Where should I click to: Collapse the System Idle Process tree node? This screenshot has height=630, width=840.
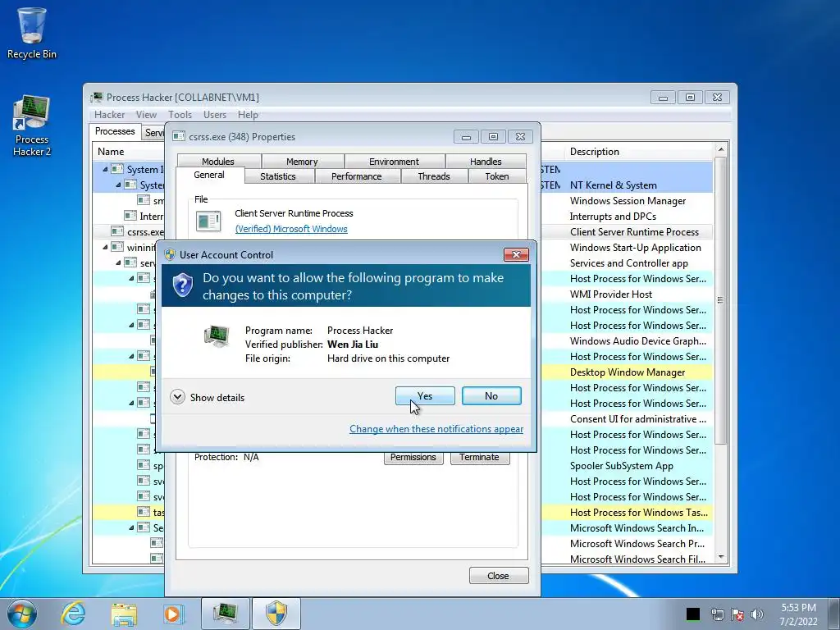tap(105, 169)
